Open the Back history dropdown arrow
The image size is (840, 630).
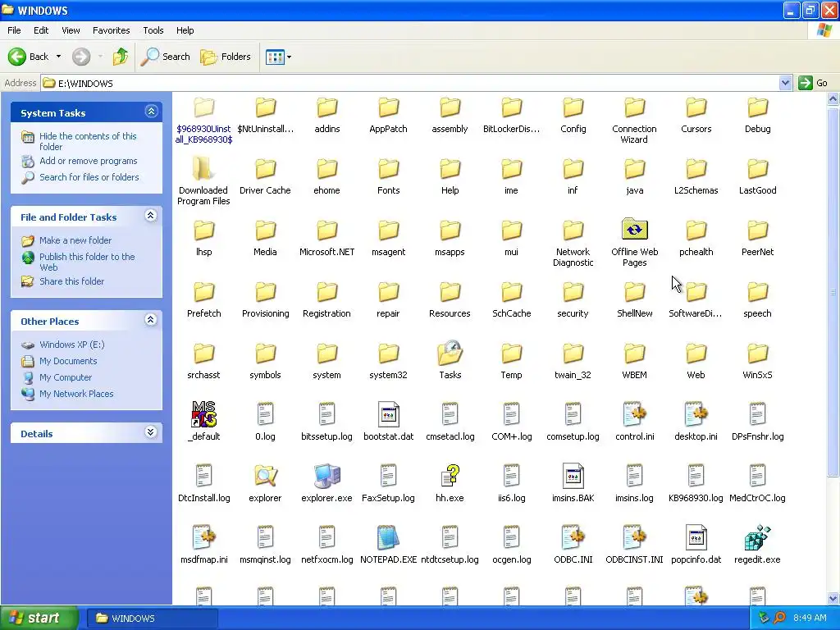point(58,57)
